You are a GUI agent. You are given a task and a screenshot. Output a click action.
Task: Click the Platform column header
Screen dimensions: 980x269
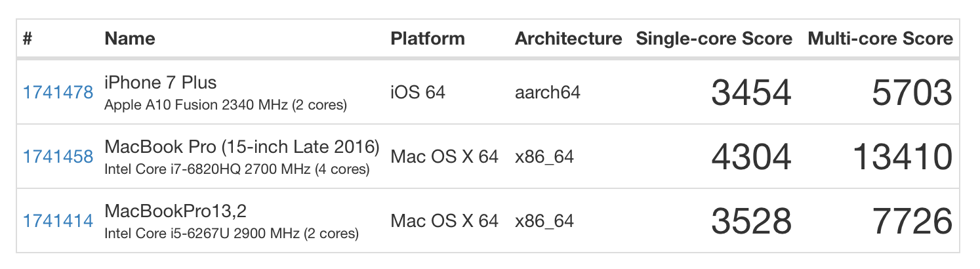point(428,39)
